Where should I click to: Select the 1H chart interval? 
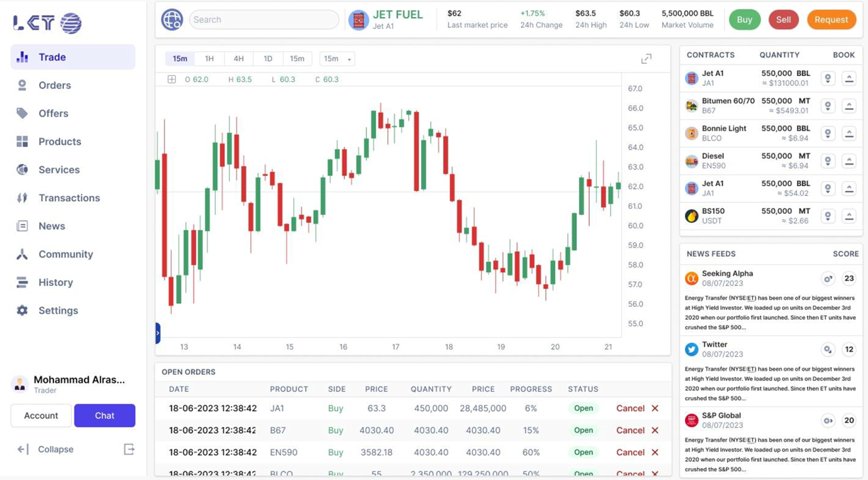click(209, 59)
